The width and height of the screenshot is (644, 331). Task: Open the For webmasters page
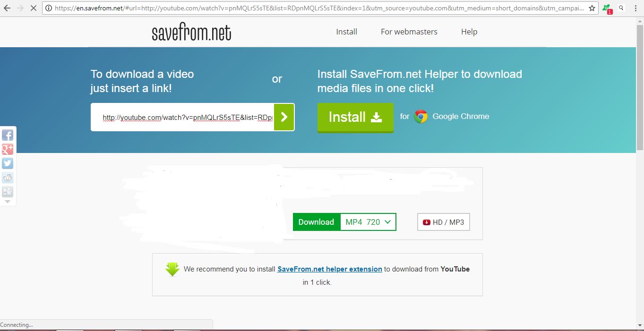point(409,32)
